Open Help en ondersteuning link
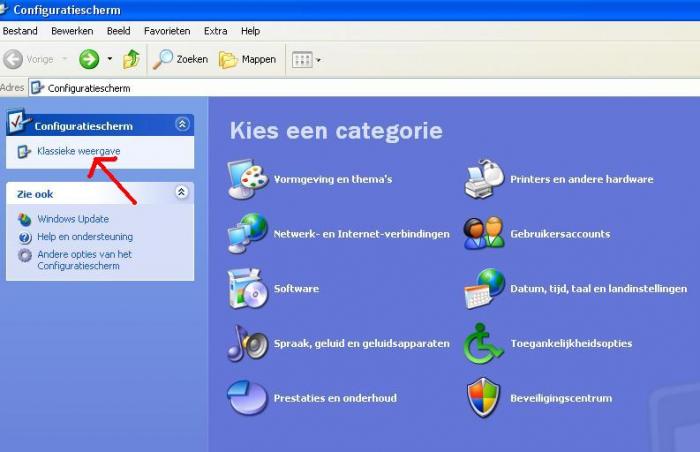This screenshot has height=452, width=700. pyautogui.click(x=85, y=237)
